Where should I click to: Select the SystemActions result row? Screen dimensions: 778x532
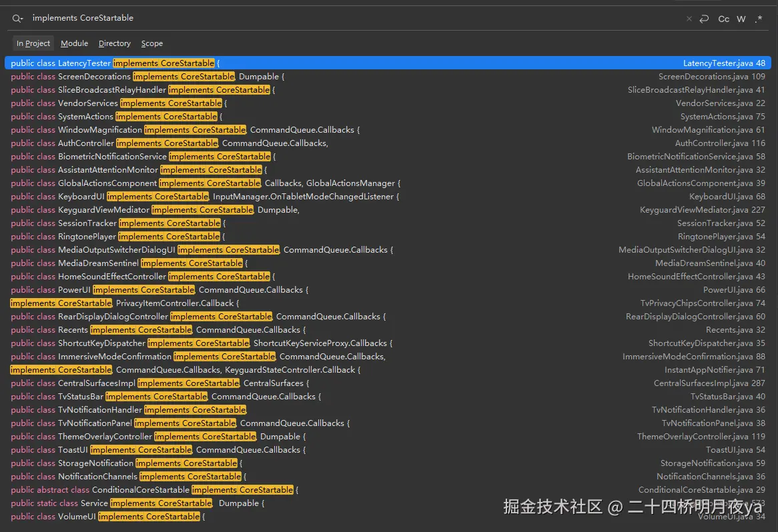388,117
